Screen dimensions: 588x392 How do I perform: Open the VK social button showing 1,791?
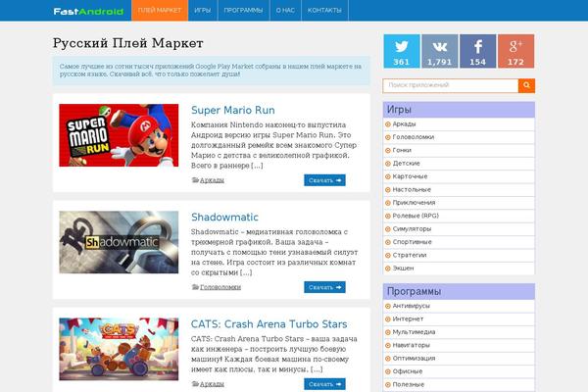(440, 51)
